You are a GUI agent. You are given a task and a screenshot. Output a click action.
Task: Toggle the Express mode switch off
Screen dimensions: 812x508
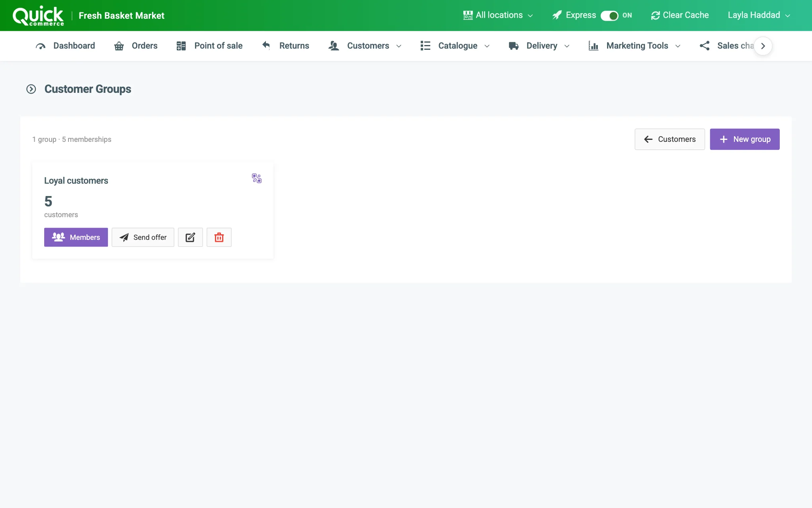pyautogui.click(x=609, y=16)
